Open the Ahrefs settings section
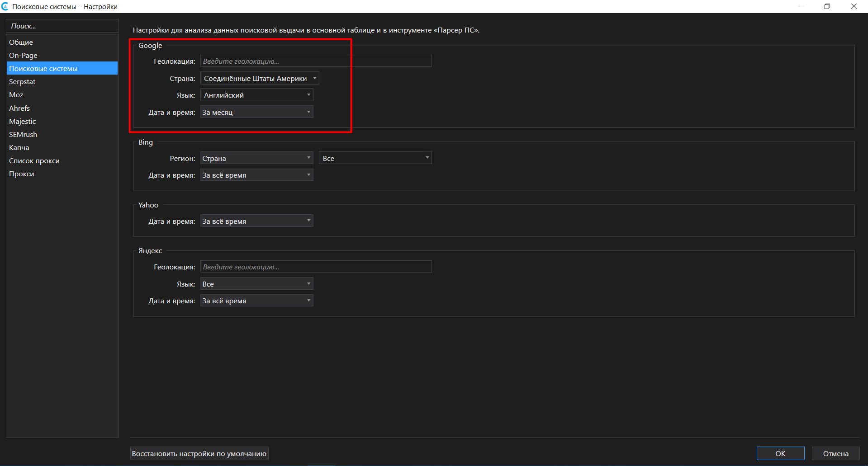Image resolution: width=868 pixels, height=466 pixels. 62,108
